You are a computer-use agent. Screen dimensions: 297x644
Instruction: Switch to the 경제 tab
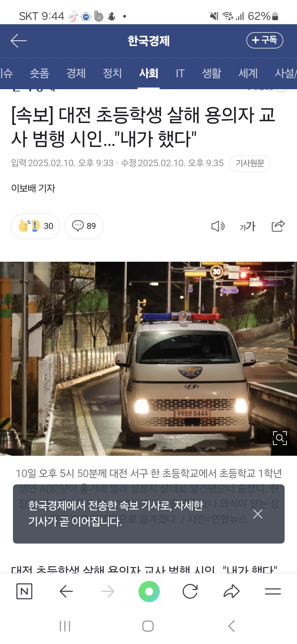click(76, 73)
